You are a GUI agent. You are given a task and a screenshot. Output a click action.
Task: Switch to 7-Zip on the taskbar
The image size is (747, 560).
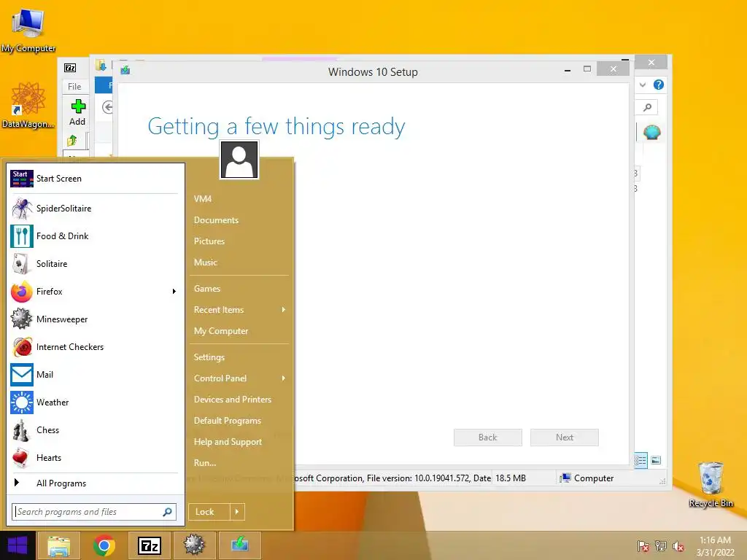click(149, 545)
